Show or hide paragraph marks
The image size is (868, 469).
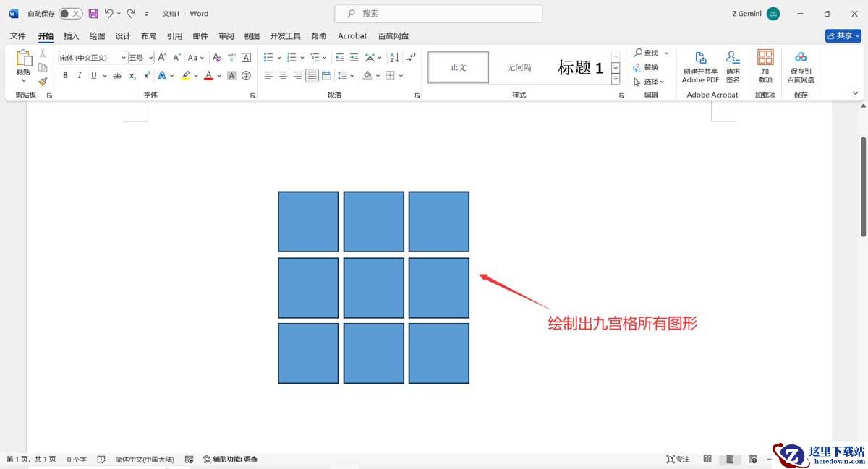[411, 57]
